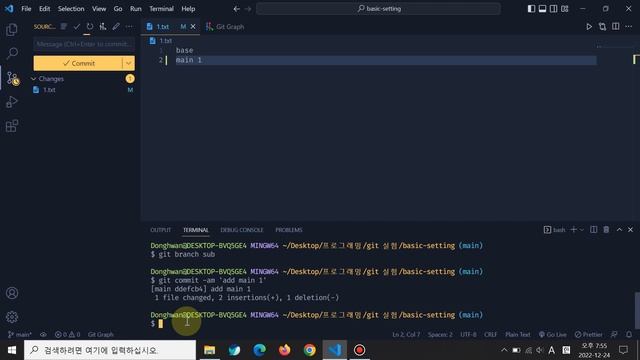Open the Extensions view
This screenshot has width=640, height=360.
(x=12, y=126)
